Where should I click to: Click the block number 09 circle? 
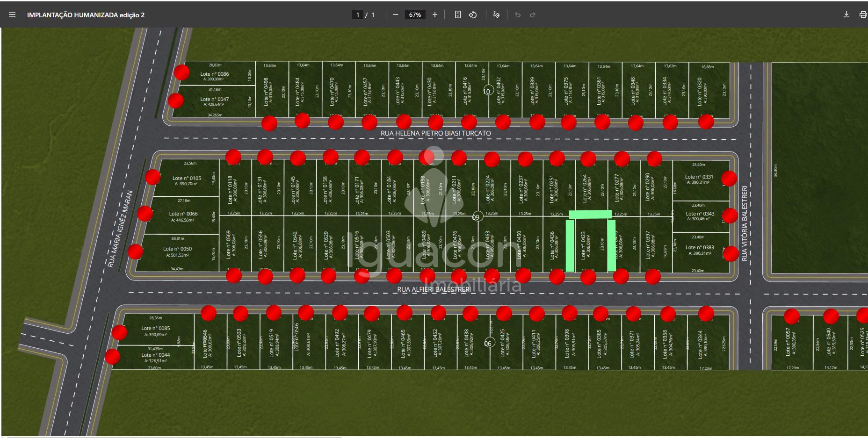476,217
